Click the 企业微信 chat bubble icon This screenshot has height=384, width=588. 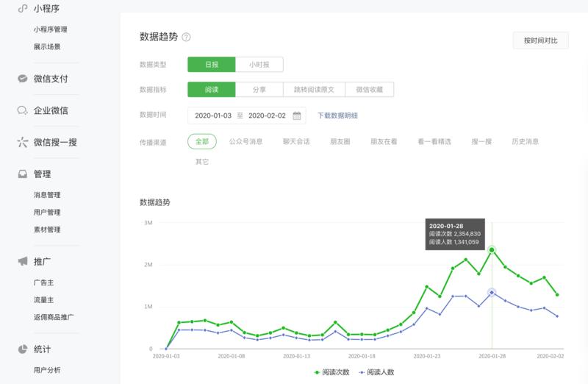[x=23, y=110]
